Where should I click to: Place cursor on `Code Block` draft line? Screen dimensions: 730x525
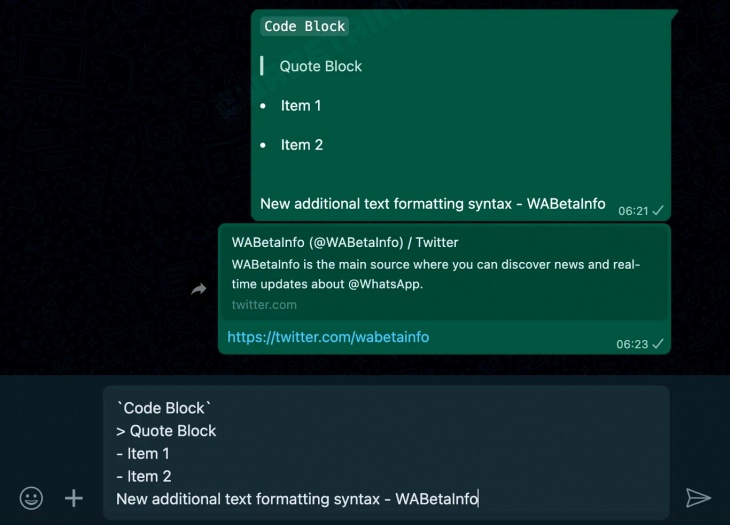click(x=164, y=408)
